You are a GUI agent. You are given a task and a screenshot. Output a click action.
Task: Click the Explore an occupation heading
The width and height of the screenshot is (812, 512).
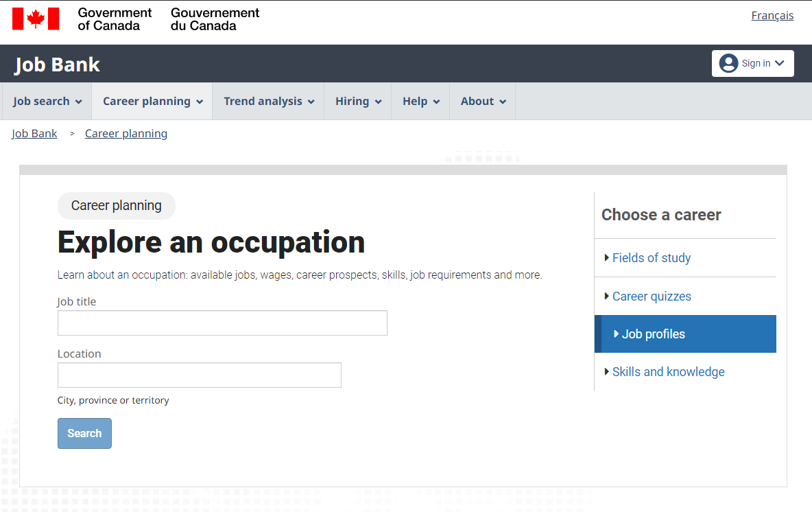211,242
